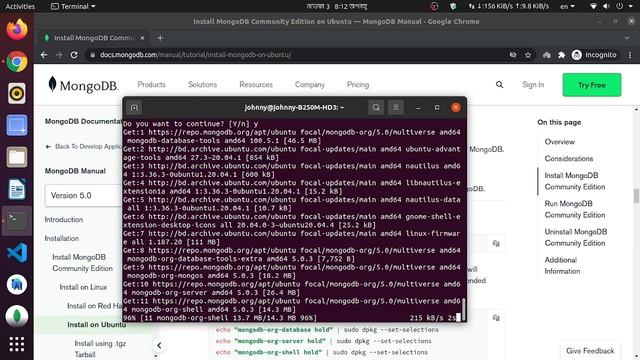Screen dimensions: 640x360
Task: Click the terminal scrollbar
Action: pyautogui.click(x=463, y=308)
